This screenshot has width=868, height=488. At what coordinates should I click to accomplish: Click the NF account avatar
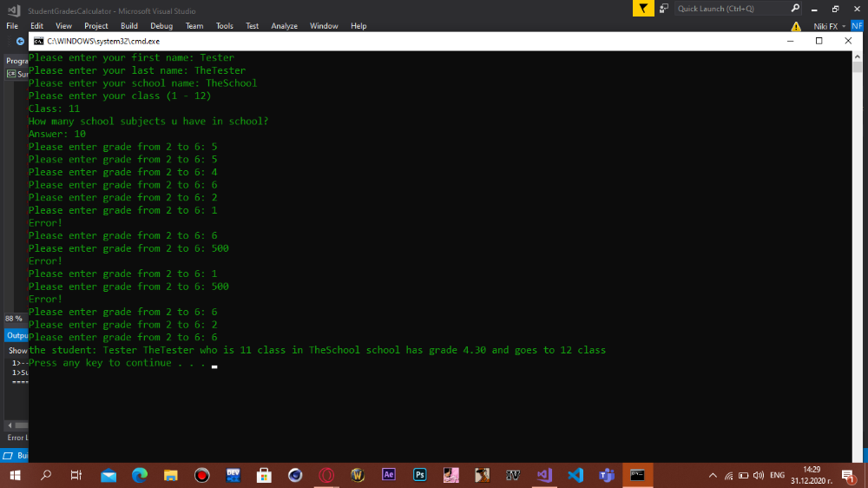coord(857,25)
